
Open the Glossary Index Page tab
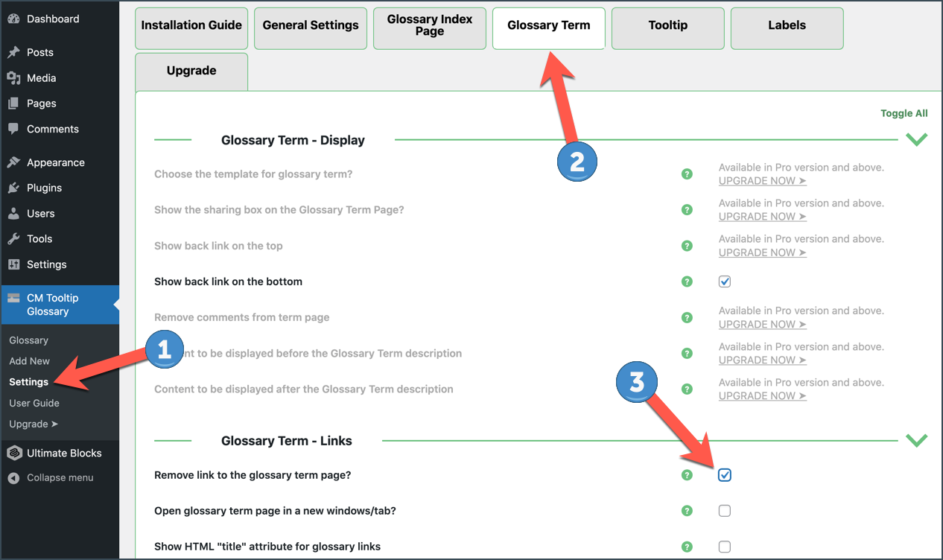429,28
